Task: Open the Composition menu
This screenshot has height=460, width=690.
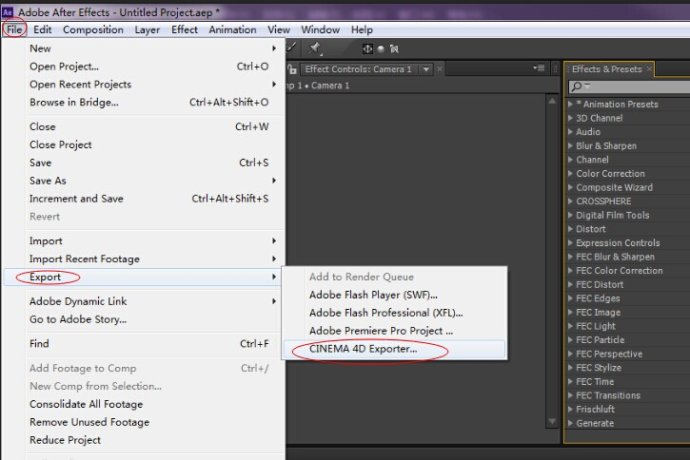Action: (x=93, y=29)
